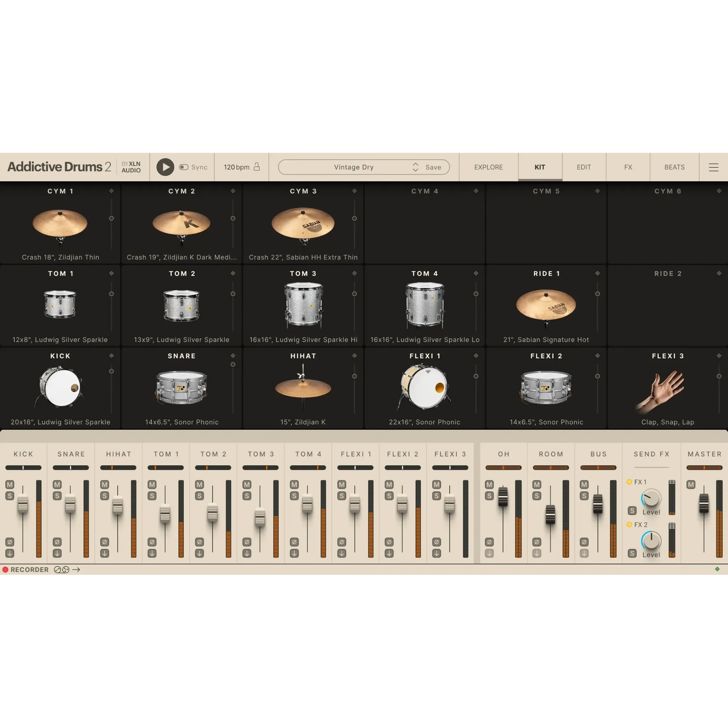Click the MIDI export icons next to Recorder

[61, 569]
